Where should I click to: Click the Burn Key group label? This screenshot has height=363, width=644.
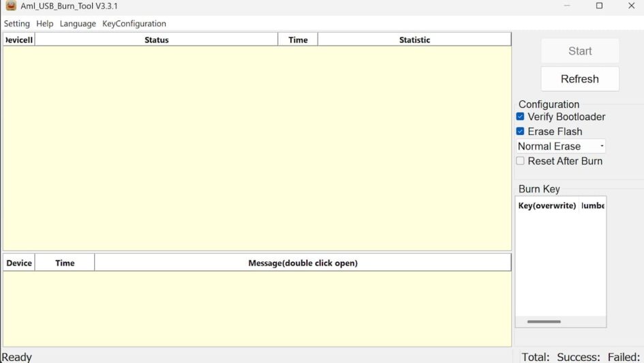point(539,189)
